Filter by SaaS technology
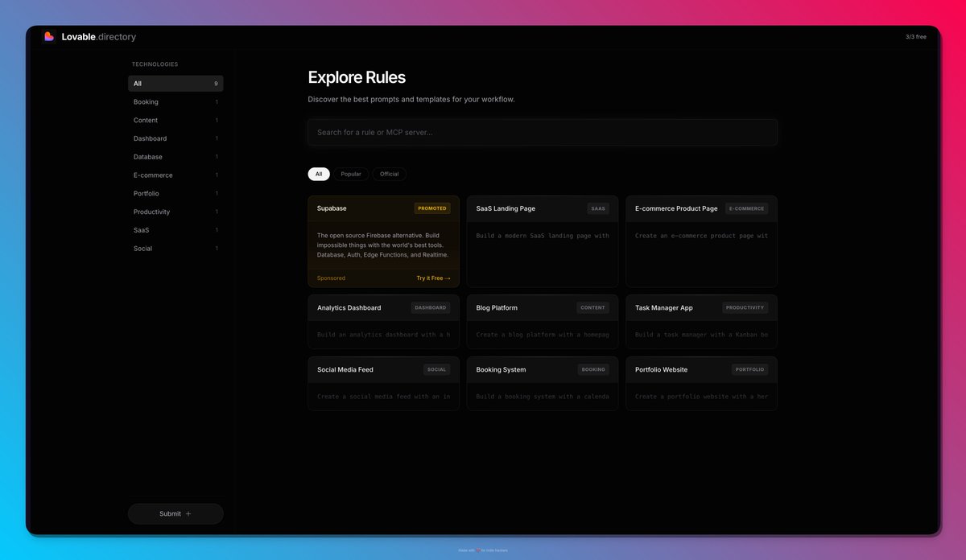Image resolution: width=966 pixels, height=560 pixels. coord(175,230)
